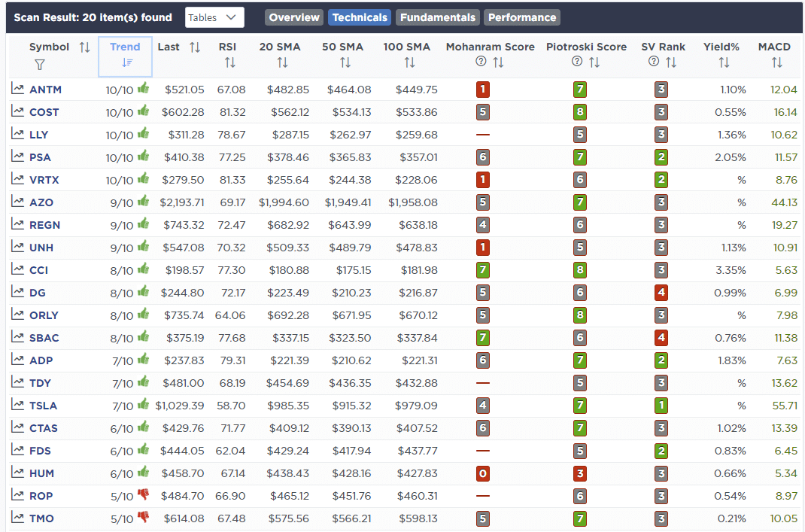Click the Mohanram Score help question icon
Screen dimensions: 805x532
click(x=481, y=62)
